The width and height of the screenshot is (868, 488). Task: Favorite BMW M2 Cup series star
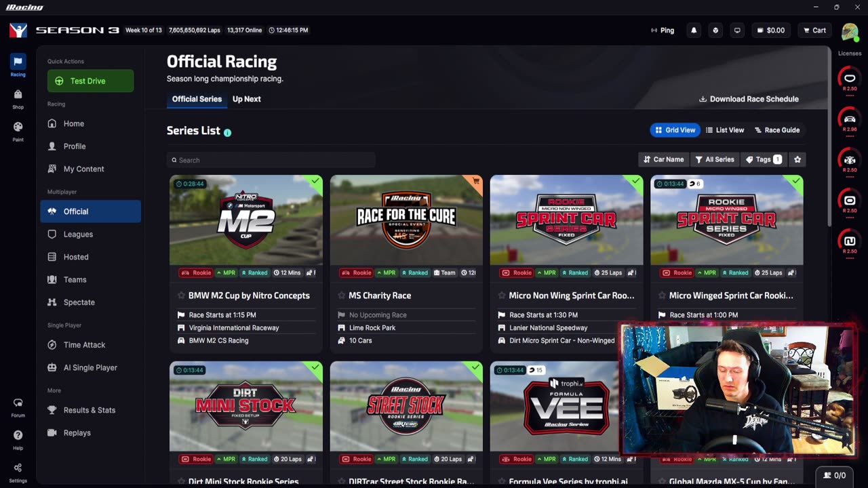181,296
